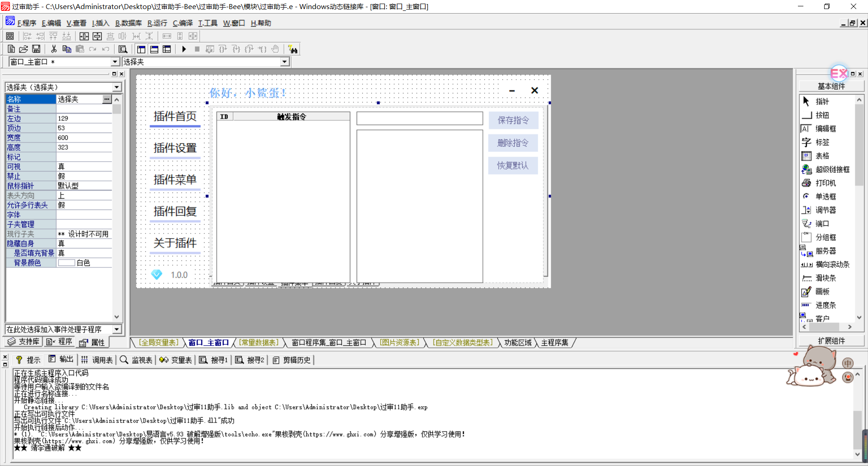Image resolution: width=868 pixels, height=466 pixels.
Task: Click the Cut scissors toolbar icon
Action: point(54,49)
